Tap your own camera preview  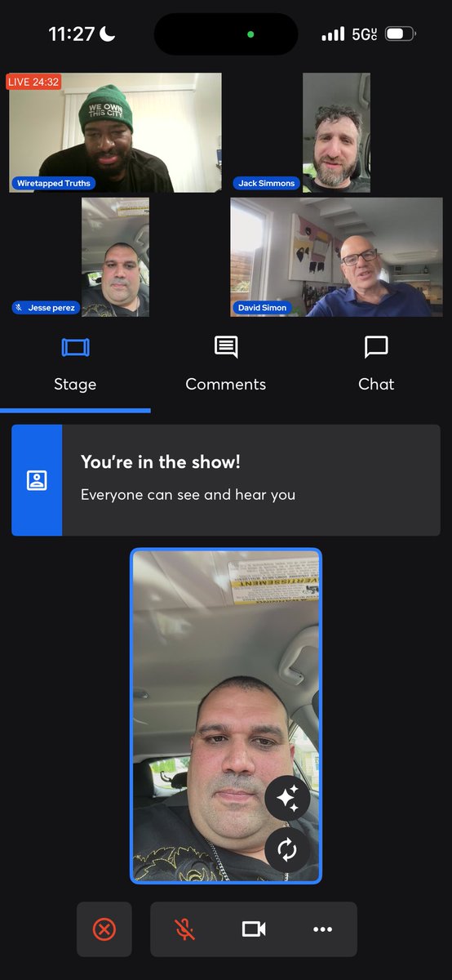point(226,715)
